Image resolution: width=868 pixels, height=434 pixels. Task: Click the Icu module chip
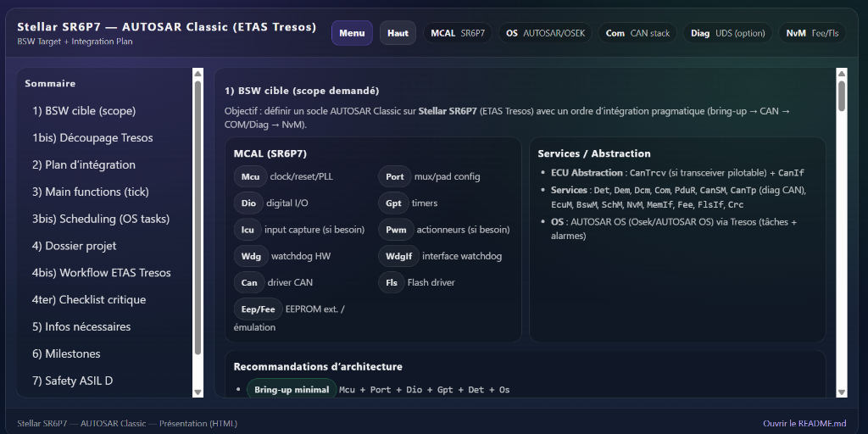[x=248, y=230]
